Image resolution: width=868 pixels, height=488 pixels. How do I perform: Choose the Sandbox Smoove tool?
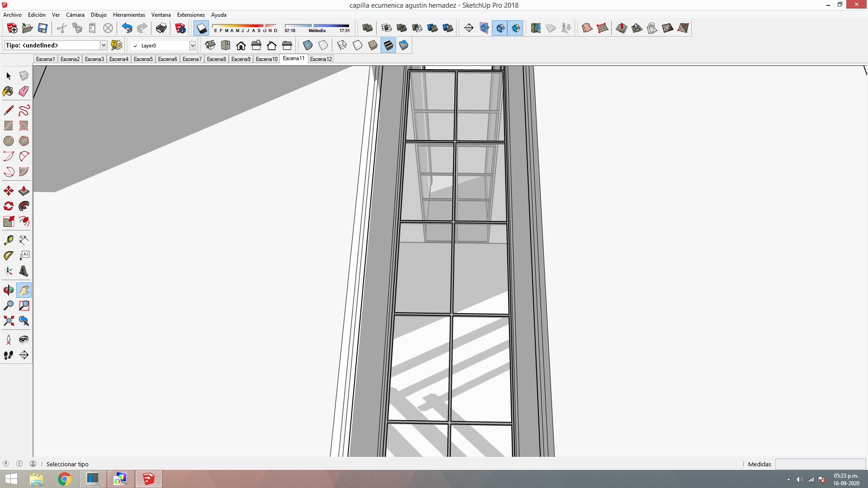pos(621,28)
